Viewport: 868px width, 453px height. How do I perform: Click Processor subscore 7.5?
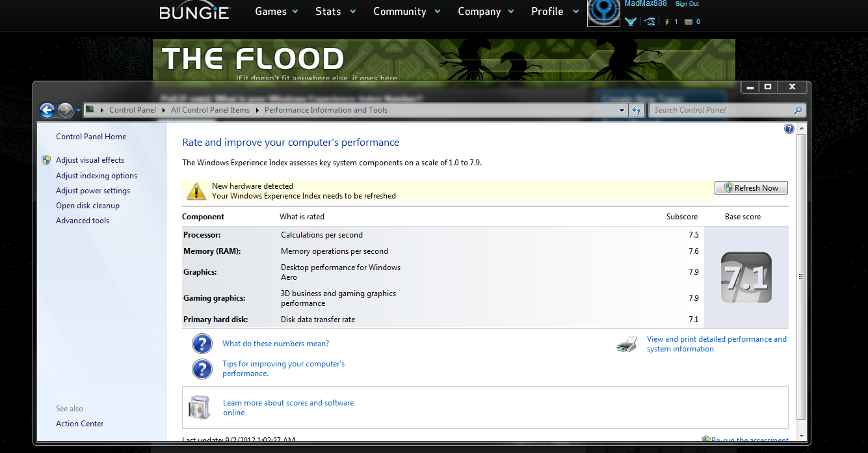(694, 235)
